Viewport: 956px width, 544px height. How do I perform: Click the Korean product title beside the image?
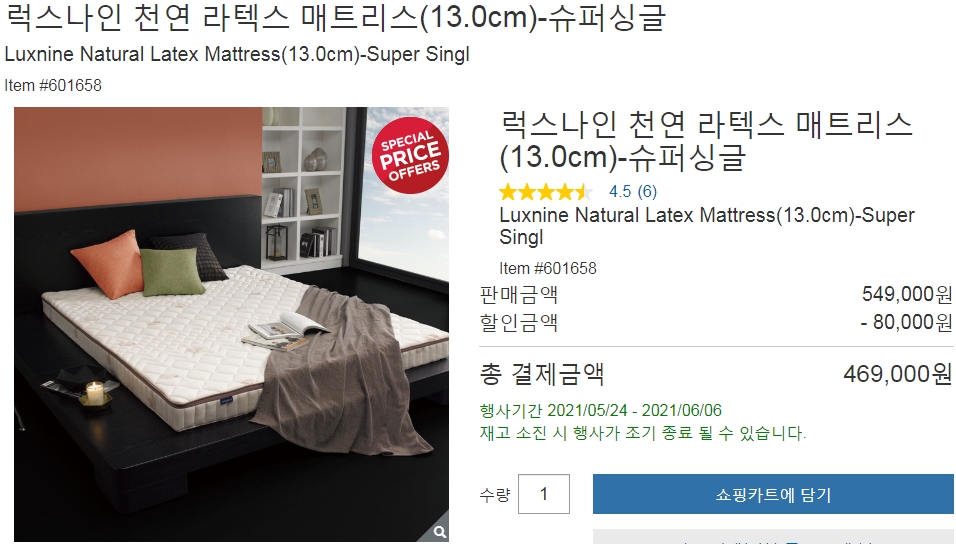tap(706, 140)
